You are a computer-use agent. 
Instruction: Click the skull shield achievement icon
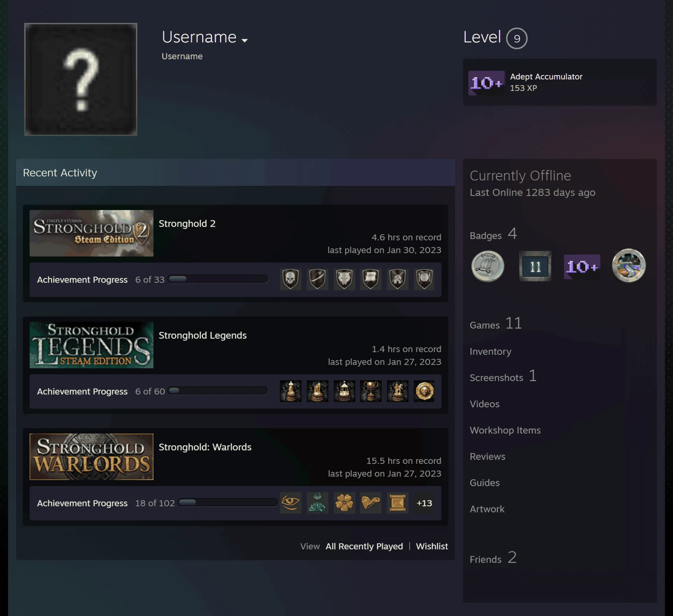tap(291, 279)
